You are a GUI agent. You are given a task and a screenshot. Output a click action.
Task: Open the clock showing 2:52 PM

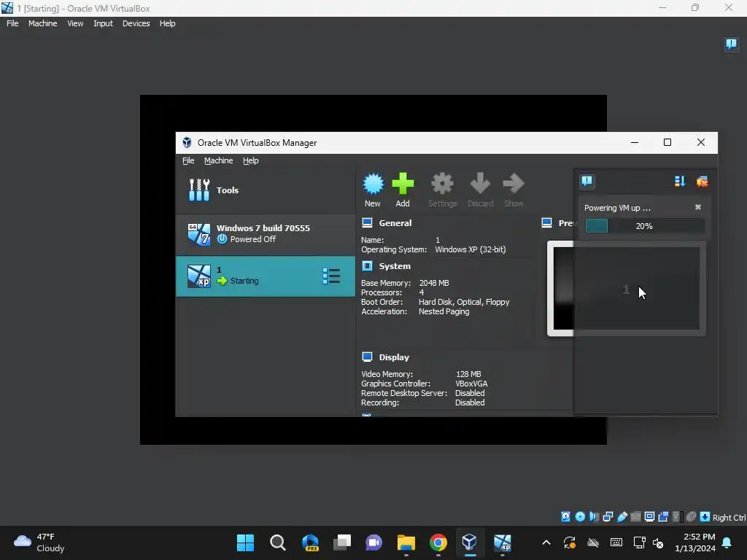coord(695,542)
